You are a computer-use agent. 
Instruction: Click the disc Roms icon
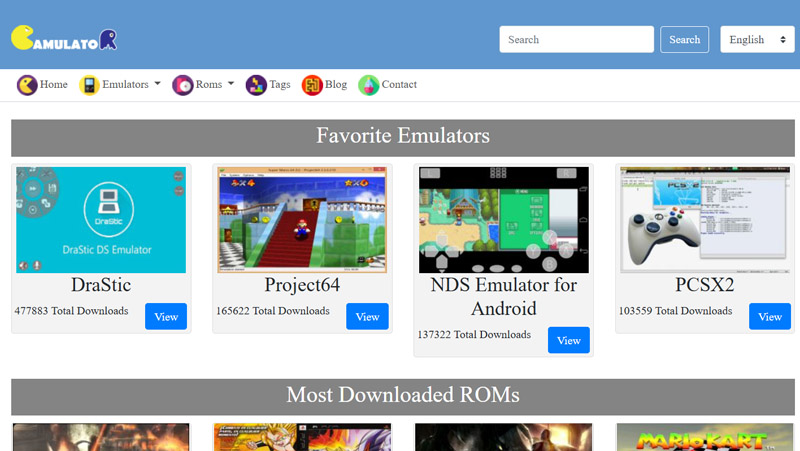pyautogui.click(x=183, y=85)
